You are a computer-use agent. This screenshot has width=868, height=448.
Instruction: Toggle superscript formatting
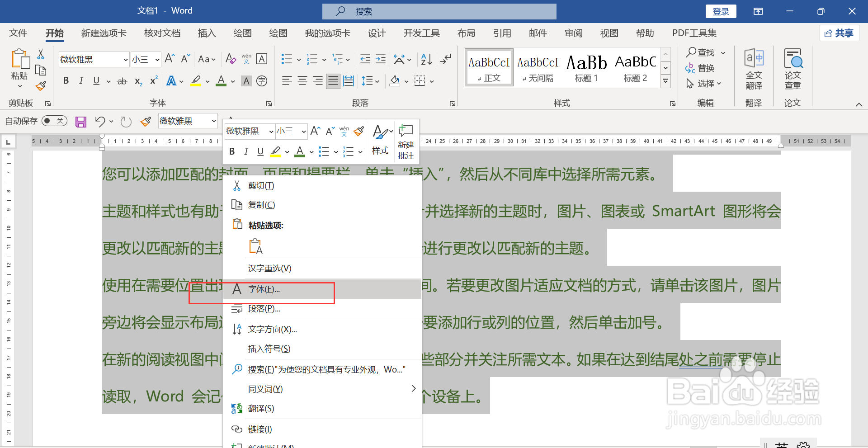click(x=154, y=80)
